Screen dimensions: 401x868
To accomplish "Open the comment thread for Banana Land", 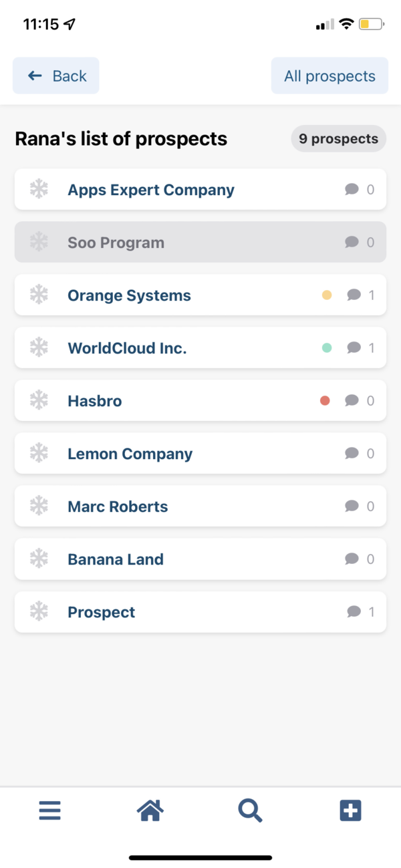I will [x=354, y=559].
